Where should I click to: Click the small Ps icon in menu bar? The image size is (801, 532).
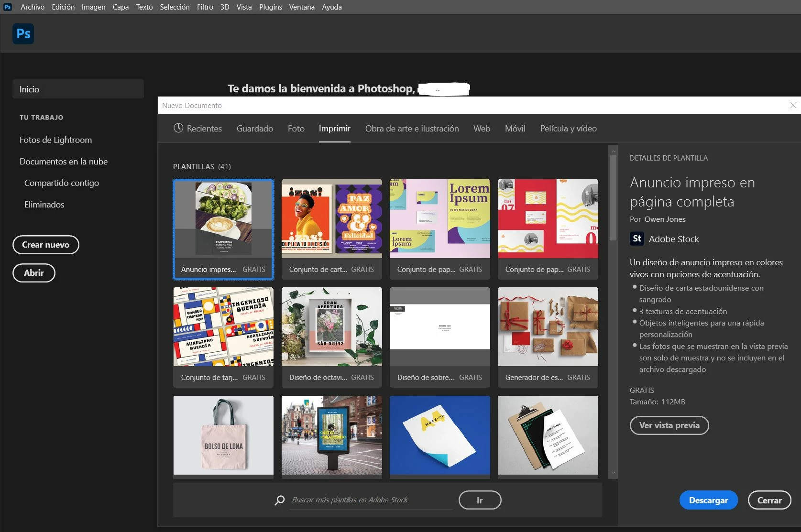coord(7,7)
